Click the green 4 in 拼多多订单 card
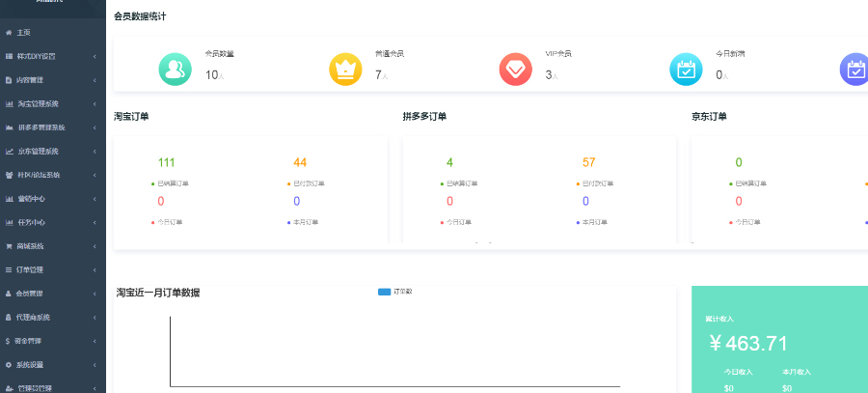The height and width of the screenshot is (393, 868). [450, 162]
